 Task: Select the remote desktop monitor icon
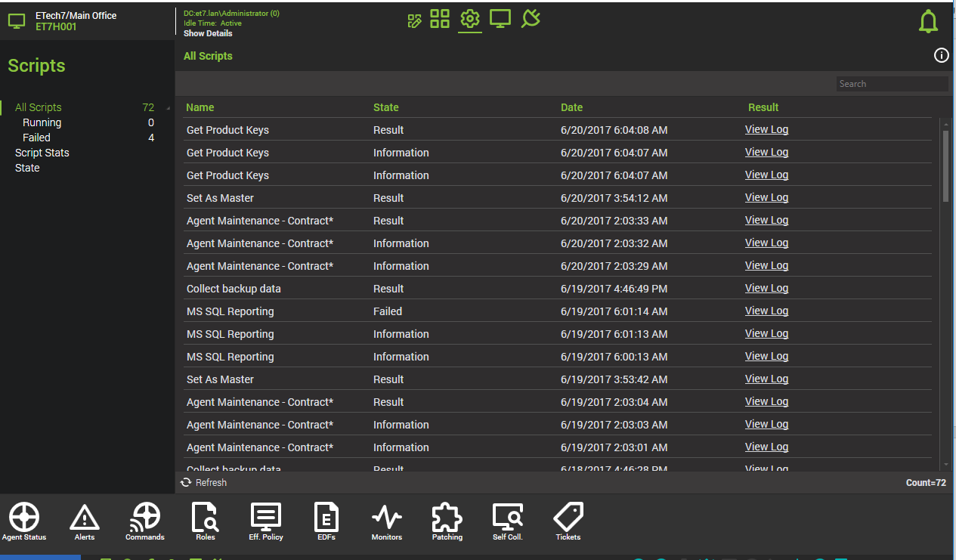click(x=500, y=20)
